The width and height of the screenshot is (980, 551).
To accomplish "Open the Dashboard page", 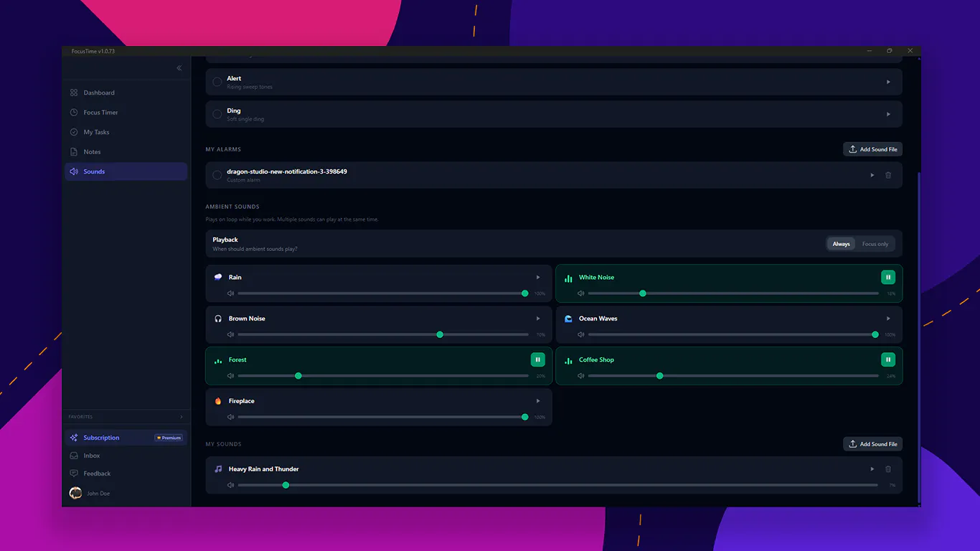I will pos(126,93).
